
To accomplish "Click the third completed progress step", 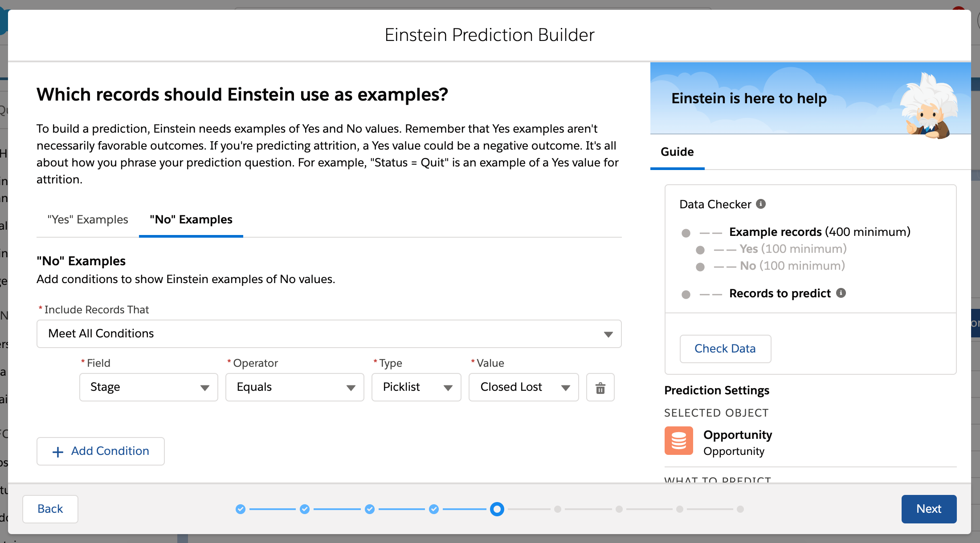I will [x=370, y=509].
